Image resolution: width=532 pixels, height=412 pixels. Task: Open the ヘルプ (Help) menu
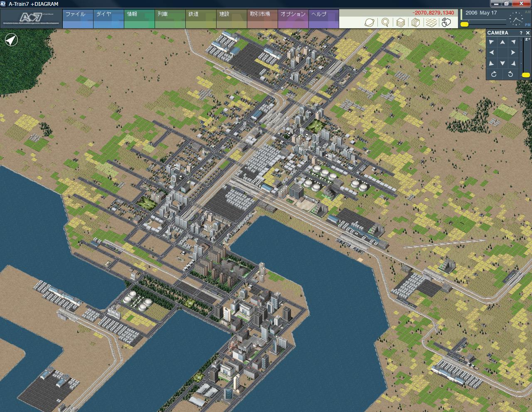(324, 19)
